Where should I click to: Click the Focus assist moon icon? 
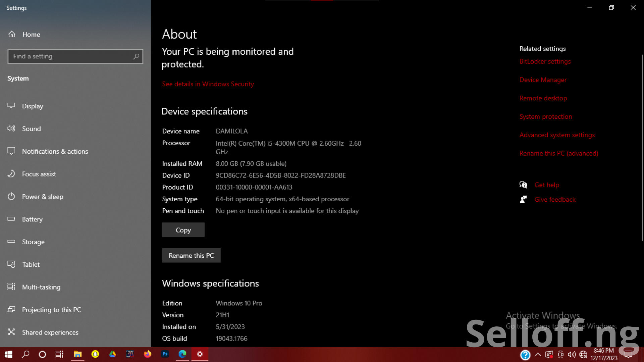click(x=11, y=173)
